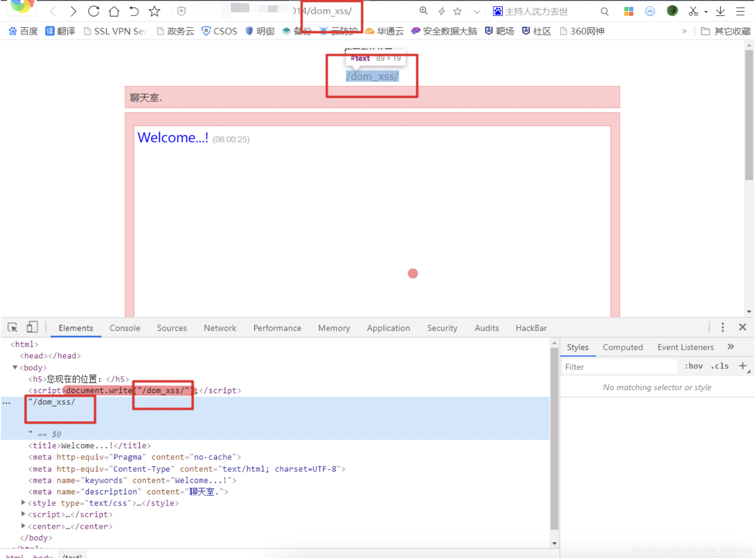The image size is (756, 558).
Task: Switch to the Console tab
Action: [x=125, y=328]
